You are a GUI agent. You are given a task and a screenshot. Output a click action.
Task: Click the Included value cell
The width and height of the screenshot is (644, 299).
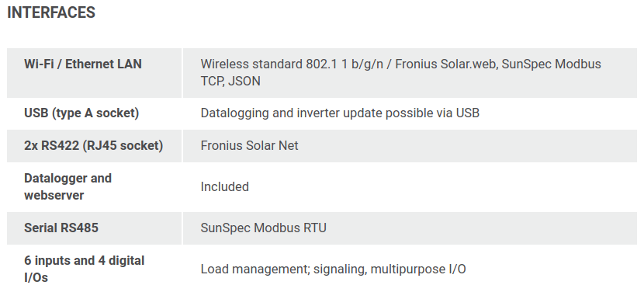click(x=225, y=186)
